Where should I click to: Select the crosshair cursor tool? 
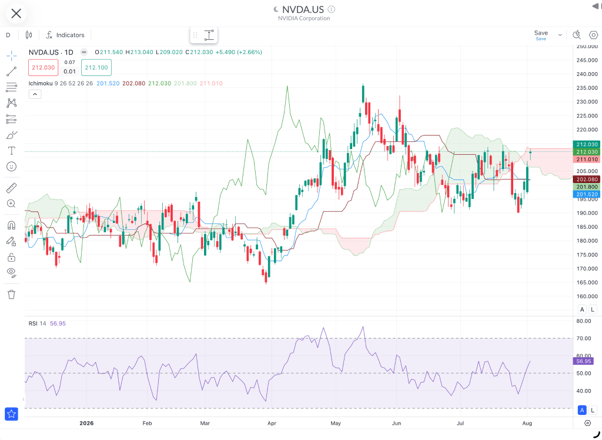click(12, 56)
